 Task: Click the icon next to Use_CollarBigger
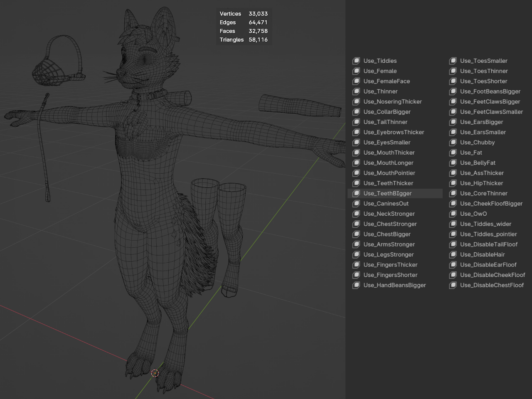[x=356, y=112]
